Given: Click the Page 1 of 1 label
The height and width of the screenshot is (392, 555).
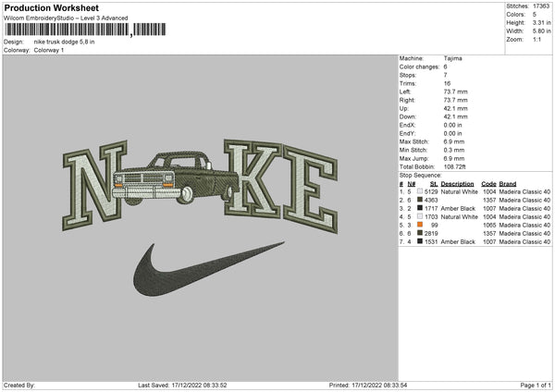Looking at the screenshot, I should click(536, 385).
